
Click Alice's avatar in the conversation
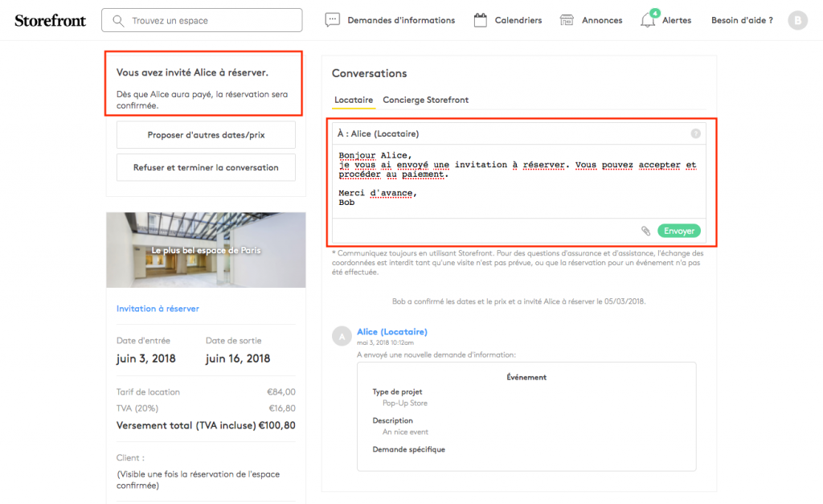coord(342,336)
